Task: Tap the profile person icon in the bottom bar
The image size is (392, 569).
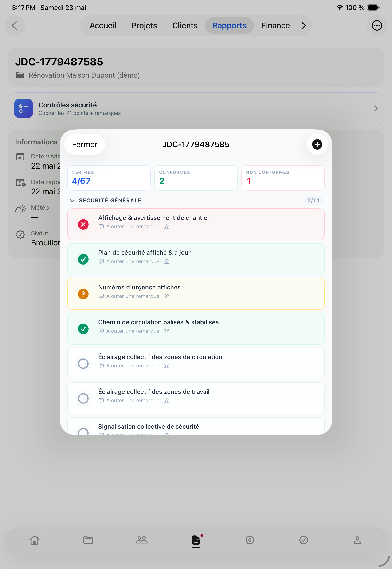Action: 357,540
